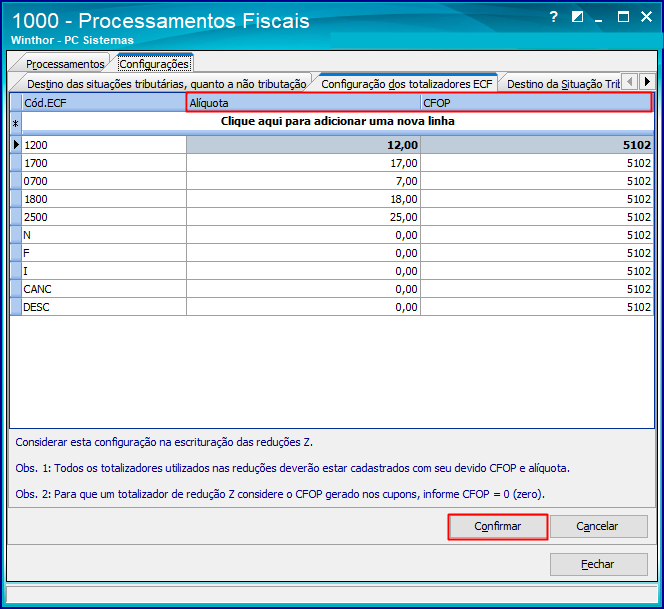The width and height of the screenshot is (664, 609).
Task: Click the CFOP cell in row DESC
Action: coord(537,307)
